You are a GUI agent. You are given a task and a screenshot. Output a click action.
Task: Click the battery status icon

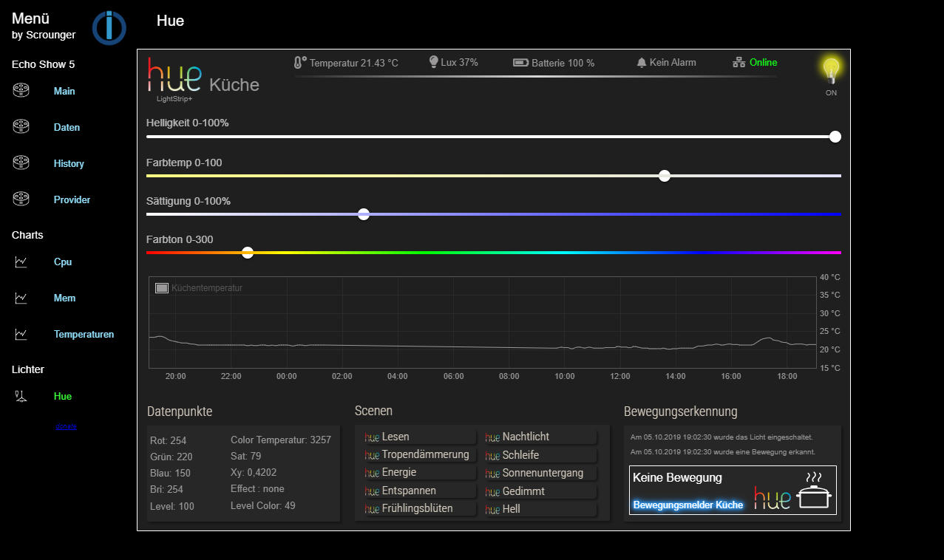click(521, 63)
